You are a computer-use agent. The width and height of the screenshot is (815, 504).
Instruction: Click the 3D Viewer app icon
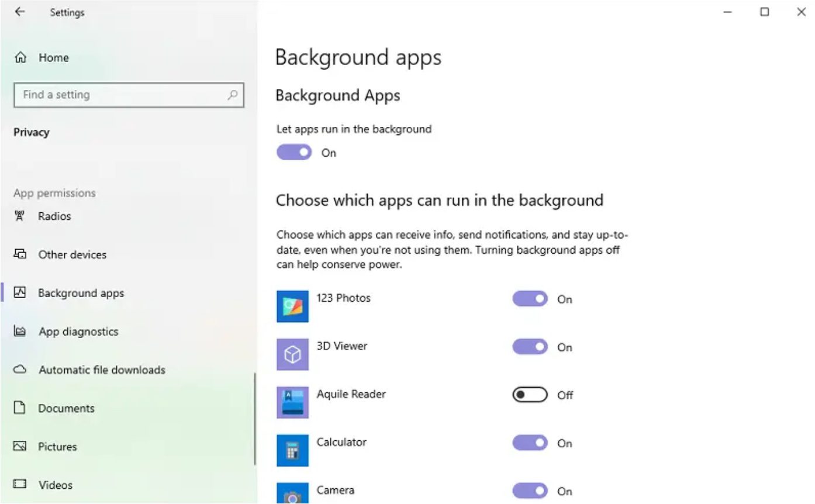tap(292, 354)
